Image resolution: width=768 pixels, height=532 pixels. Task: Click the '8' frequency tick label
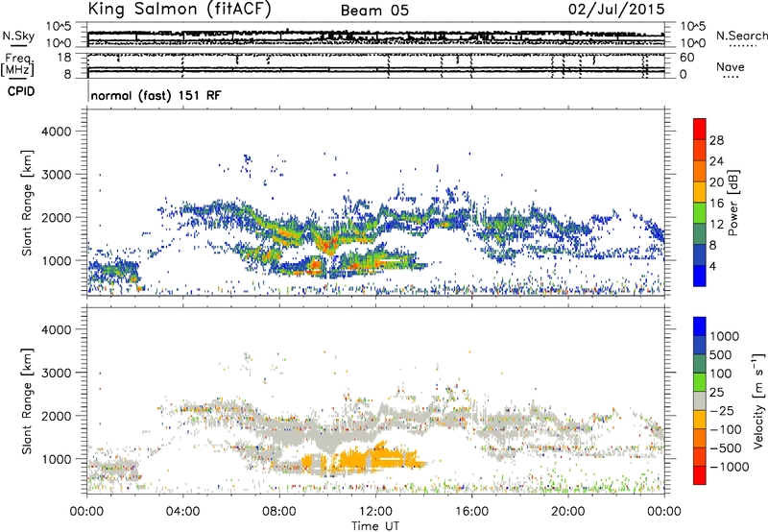click(67, 74)
